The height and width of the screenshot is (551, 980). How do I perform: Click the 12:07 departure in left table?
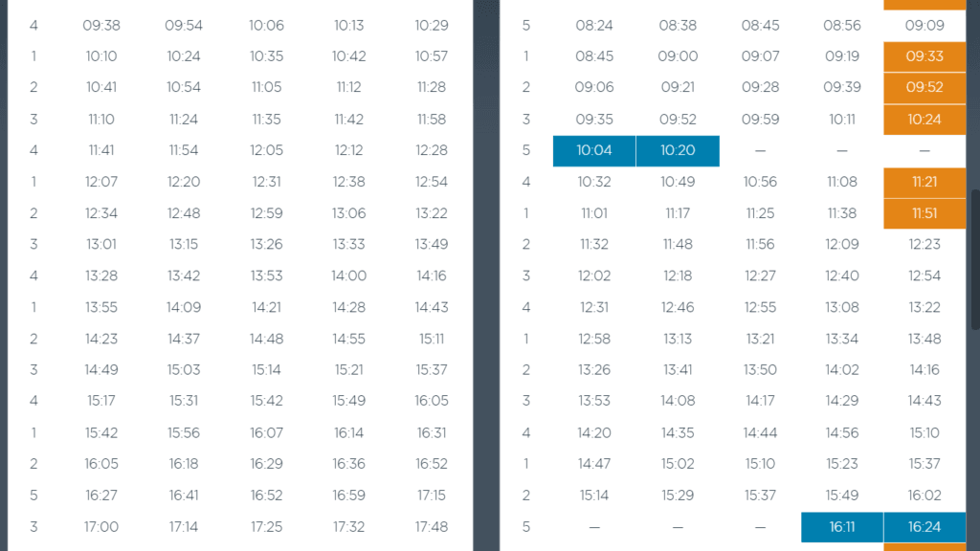(101, 182)
